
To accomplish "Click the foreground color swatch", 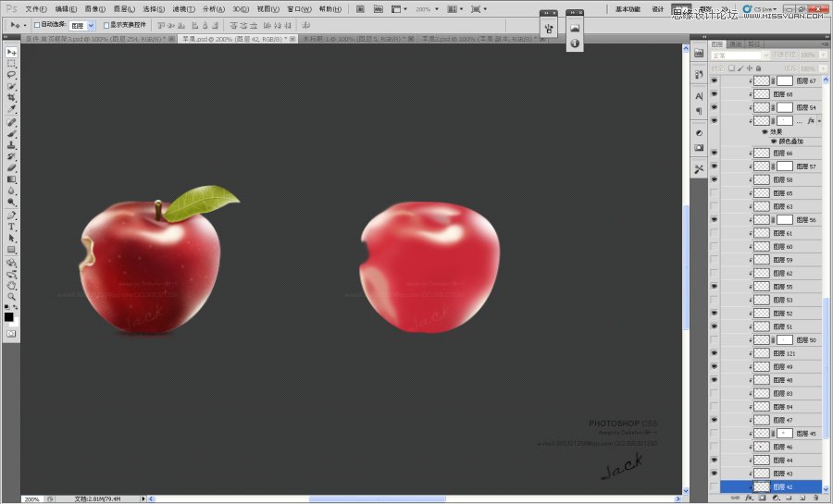I will pos(9,316).
